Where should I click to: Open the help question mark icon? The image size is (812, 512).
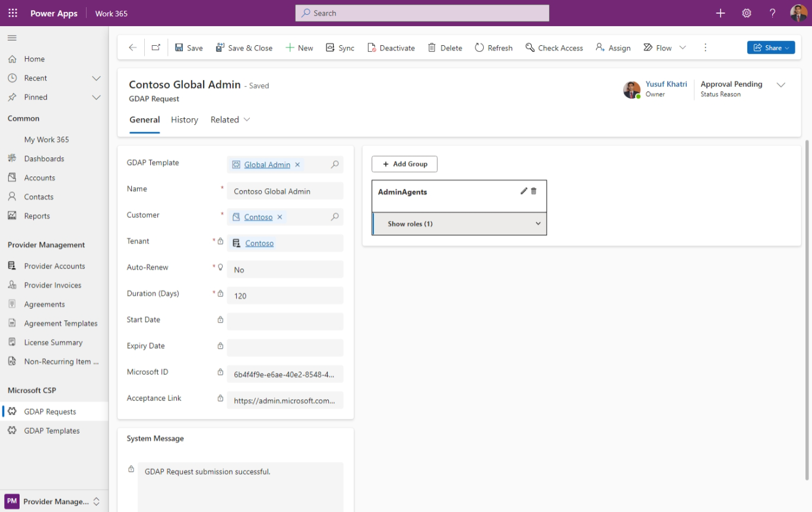coord(772,13)
